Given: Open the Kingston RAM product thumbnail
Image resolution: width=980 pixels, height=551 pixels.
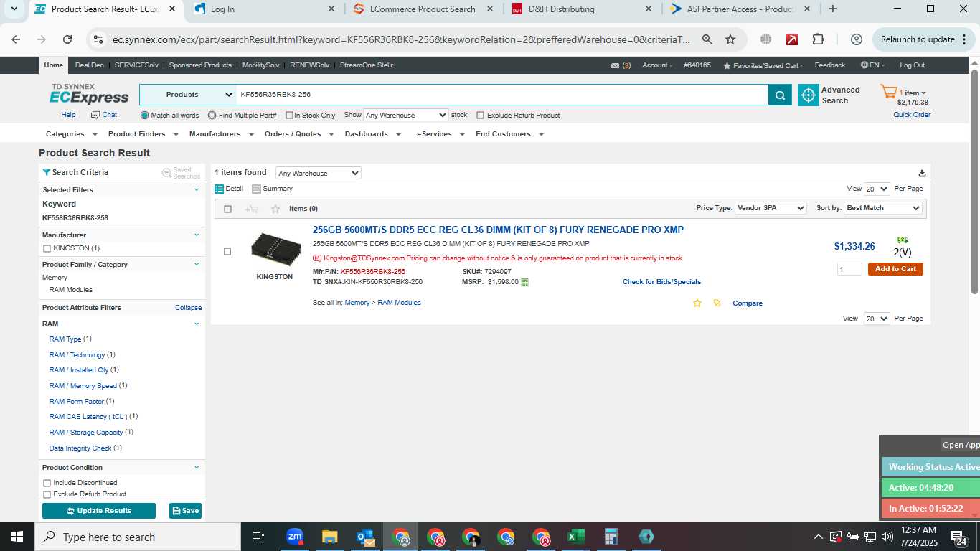Looking at the screenshot, I should pyautogui.click(x=275, y=249).
